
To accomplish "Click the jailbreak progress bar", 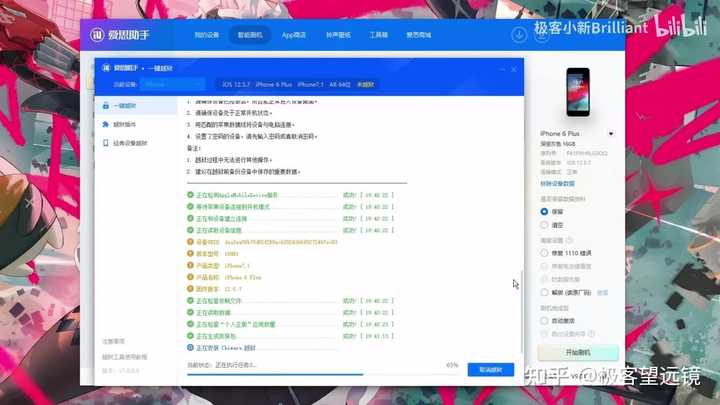I will pos(323,375).
